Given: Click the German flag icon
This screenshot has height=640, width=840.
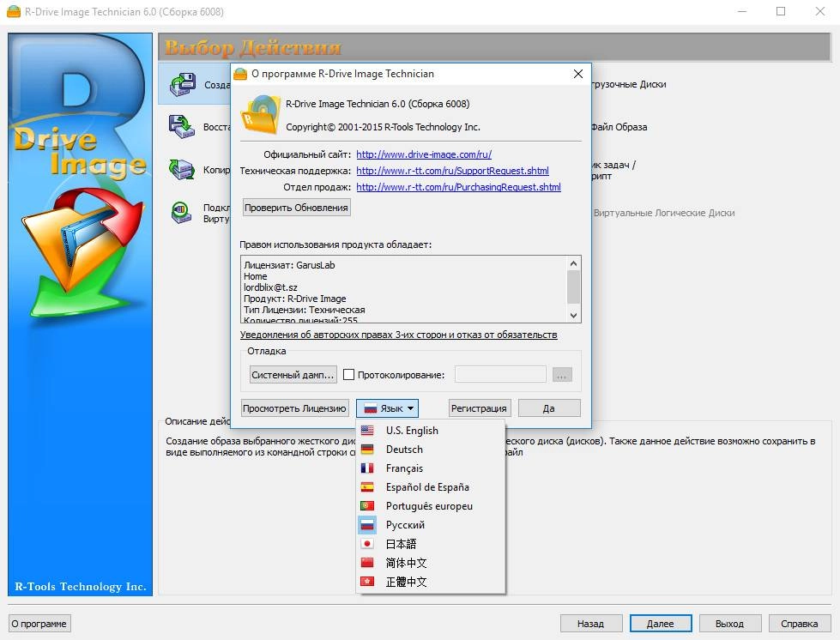Looking at the screenshot, I should click(367, 449).
